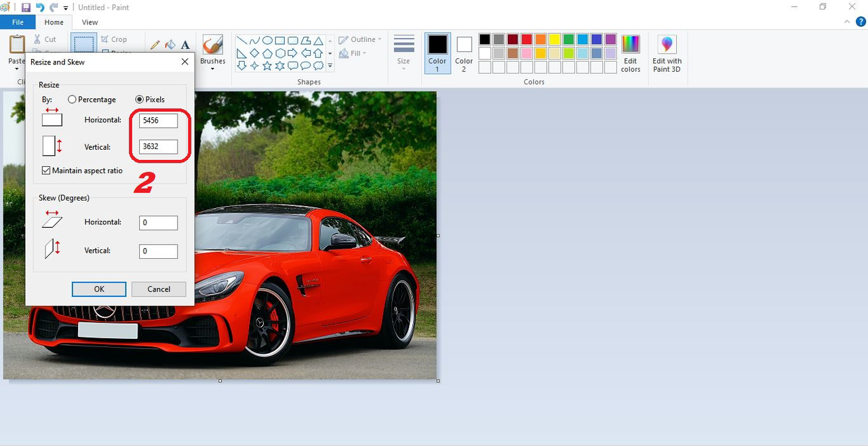Screen dimensions: 868x446
Task: Choose the Curve shape
Action: (255, 40)
